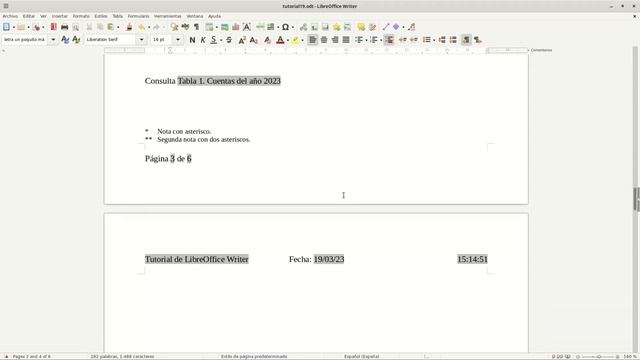Clear direct formatting icon
640x360 pixels.
coord(267,40)
